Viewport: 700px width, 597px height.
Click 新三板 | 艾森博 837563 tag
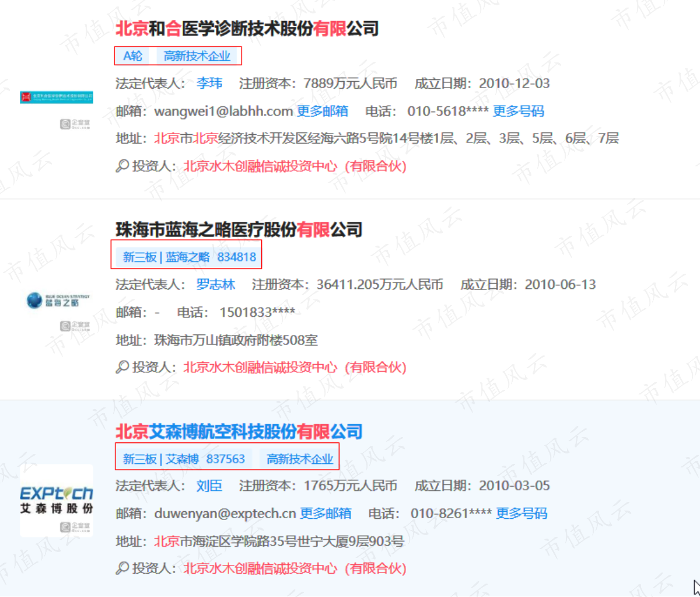pos(184,459)
